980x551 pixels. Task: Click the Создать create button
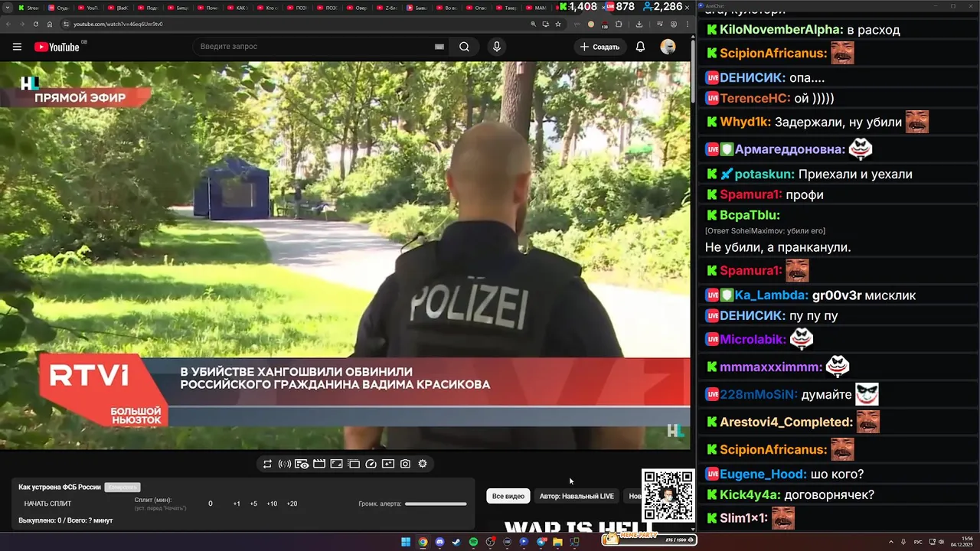pos(599,47)
